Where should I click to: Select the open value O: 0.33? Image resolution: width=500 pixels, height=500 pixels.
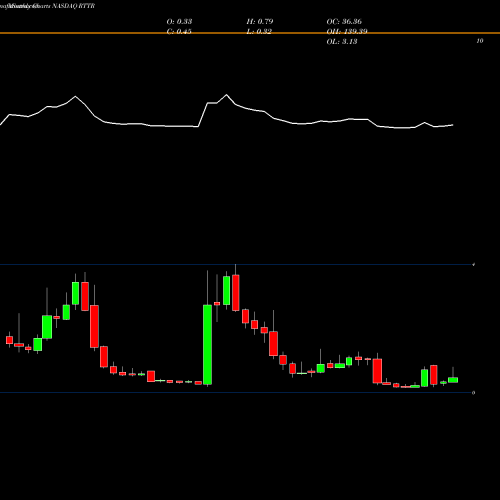[x=179, y=21]
